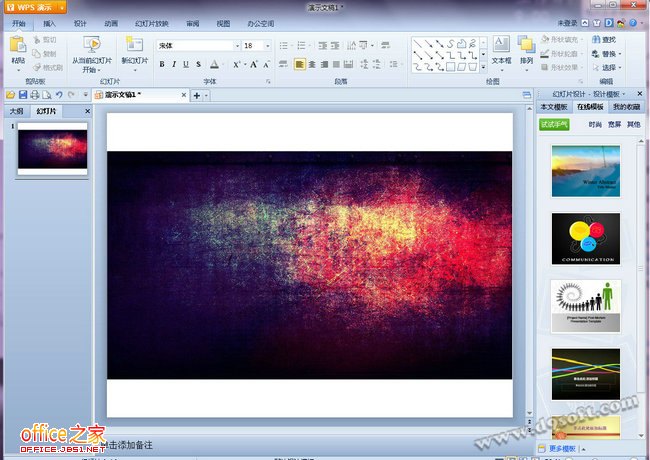The image size is (650, 460).
Task: Toggle Italic formatting
Action: pyautogui.click(x=174, y=64)
